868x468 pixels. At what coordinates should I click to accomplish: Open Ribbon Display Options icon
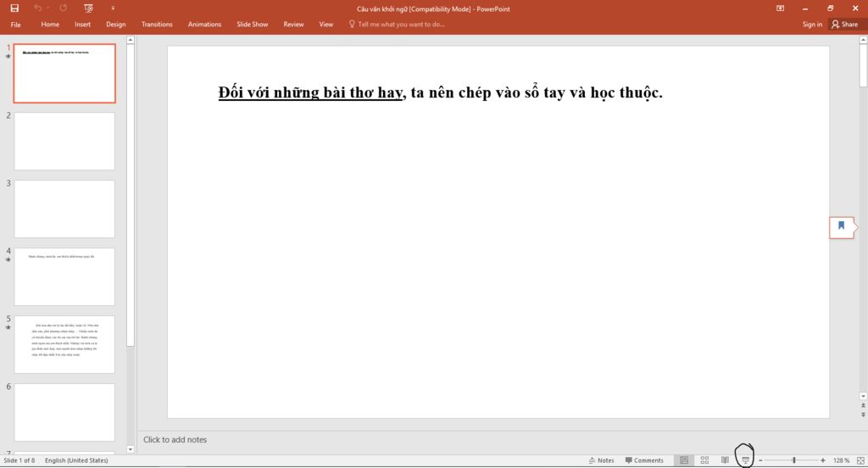pos(780,8)
